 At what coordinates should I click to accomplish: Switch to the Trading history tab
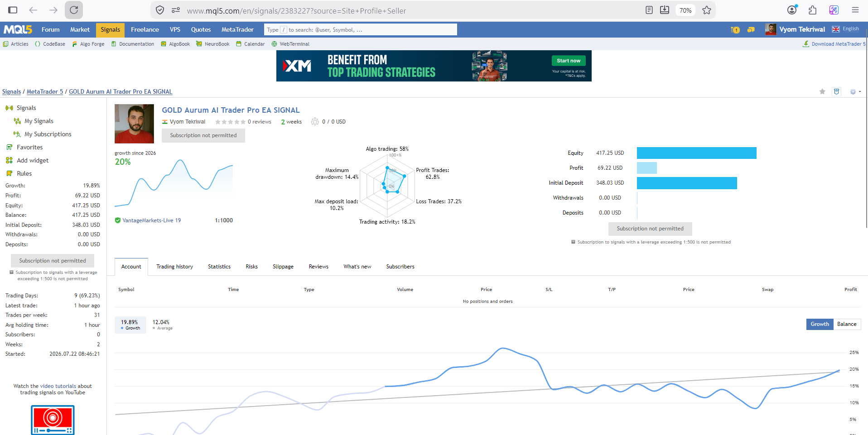174,267
